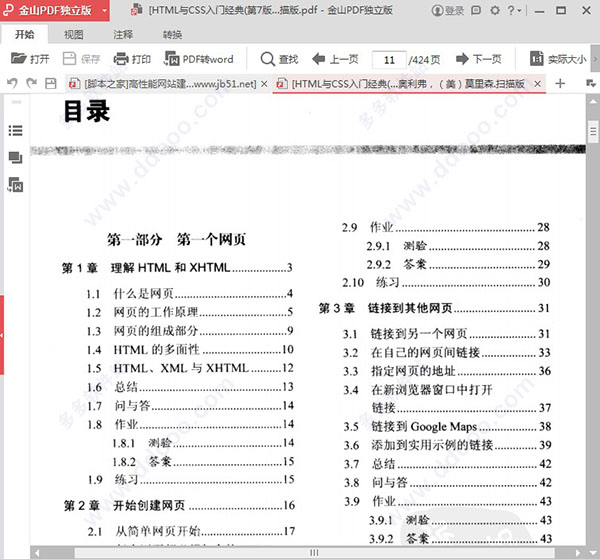Click the vertical scrollbar up arrow
The width and height of the screenshot is (600, 559).
593,100
